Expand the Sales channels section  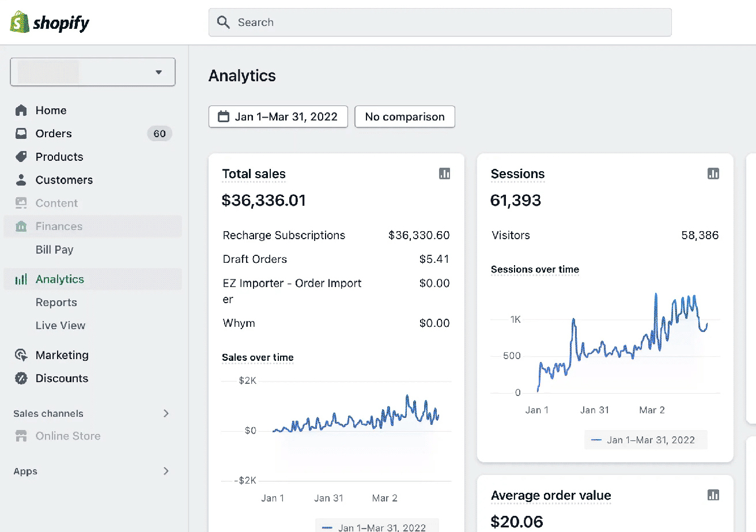point(166,413)
